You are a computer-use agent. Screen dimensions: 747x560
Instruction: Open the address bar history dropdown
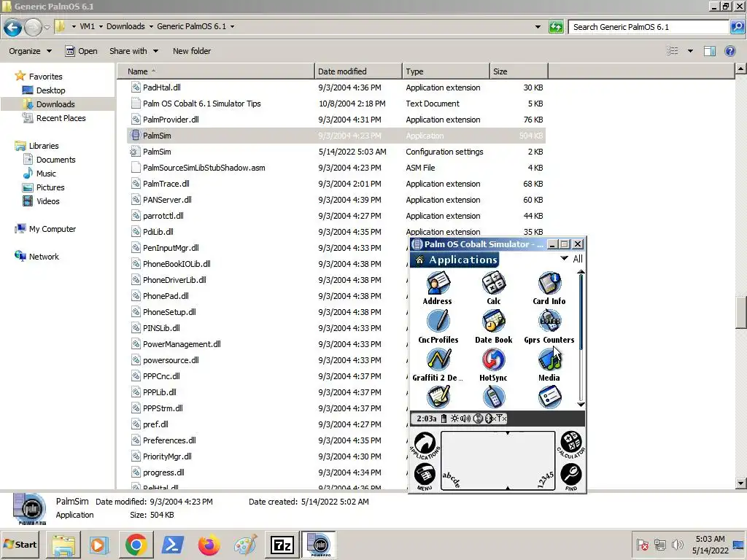tap(538, 27)
